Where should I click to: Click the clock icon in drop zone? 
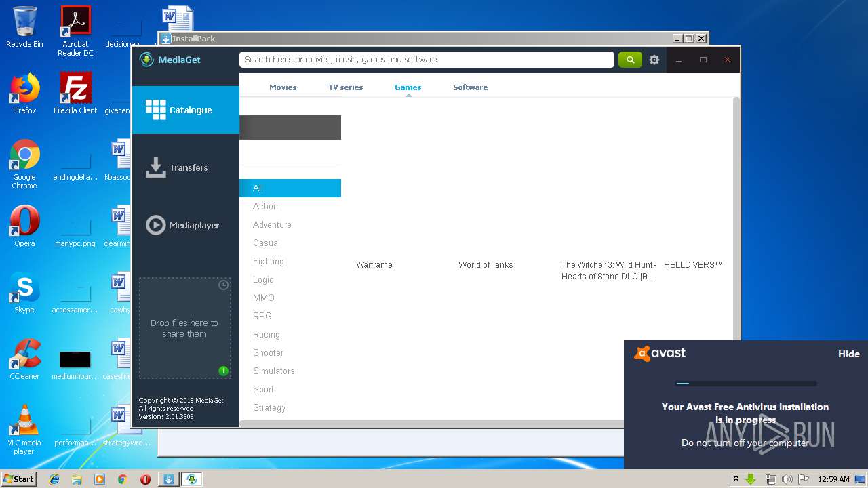223,285
